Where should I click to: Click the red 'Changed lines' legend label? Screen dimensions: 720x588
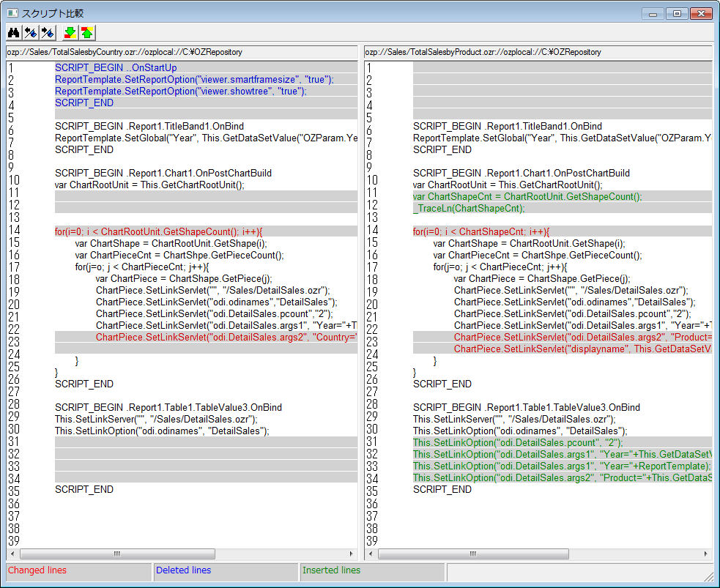tap(37, 570)
